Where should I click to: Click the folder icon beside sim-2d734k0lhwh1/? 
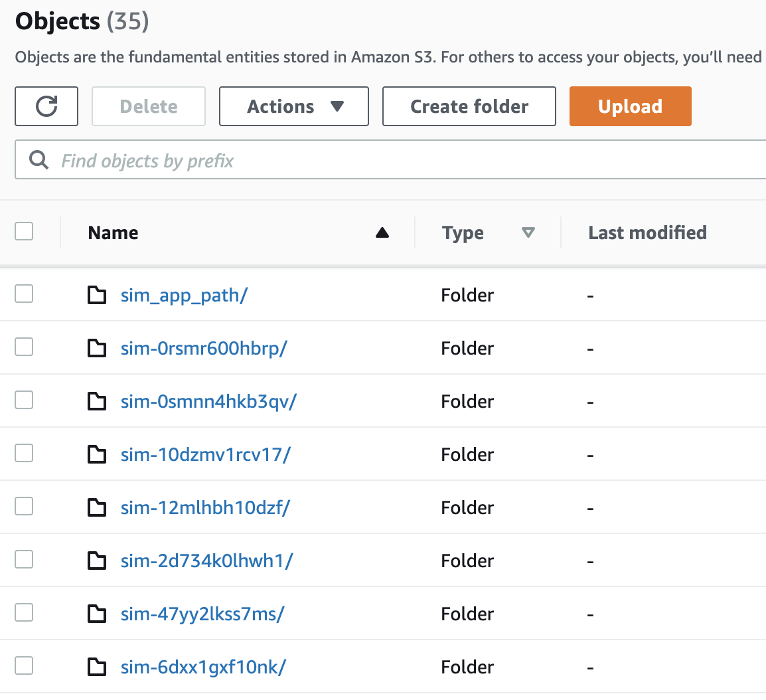(x=98, y=561)
